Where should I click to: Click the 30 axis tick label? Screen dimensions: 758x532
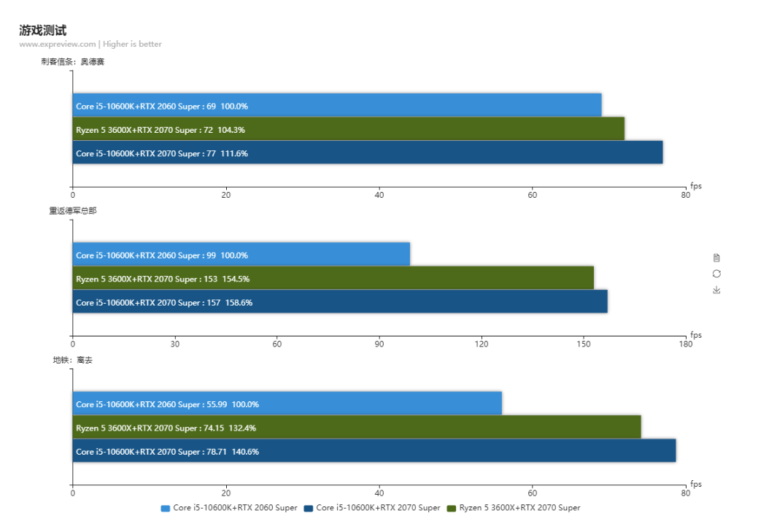tap(174, 344)
